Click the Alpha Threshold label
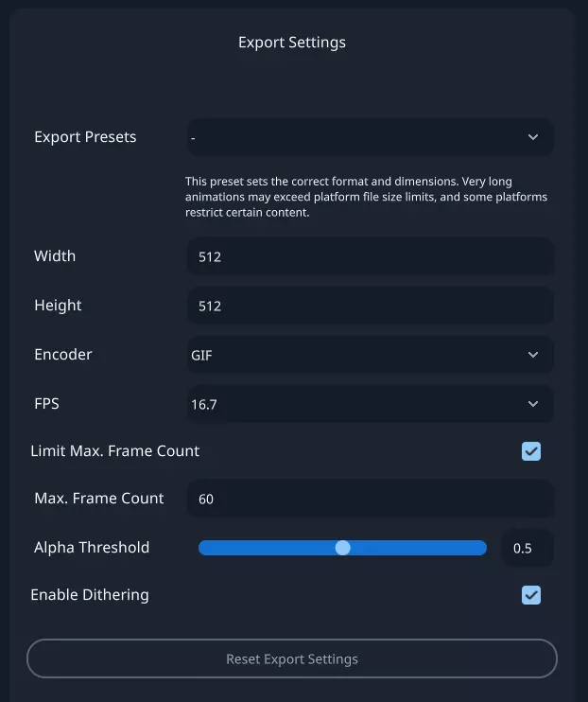The width and height of the screenshot is (588, 702). (92, 548)
